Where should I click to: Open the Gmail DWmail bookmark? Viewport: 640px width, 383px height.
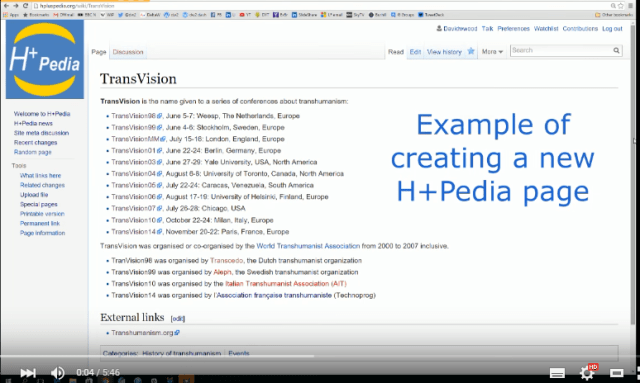tap(63, 15)
